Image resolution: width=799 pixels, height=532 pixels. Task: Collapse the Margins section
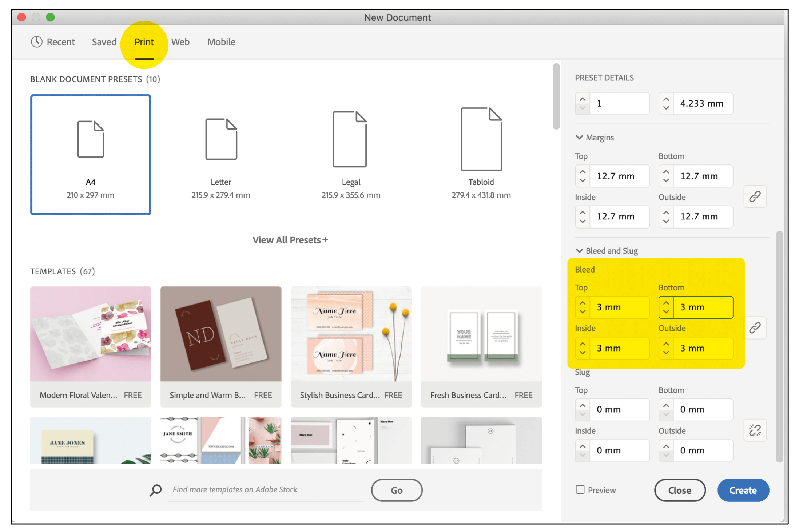579,137
